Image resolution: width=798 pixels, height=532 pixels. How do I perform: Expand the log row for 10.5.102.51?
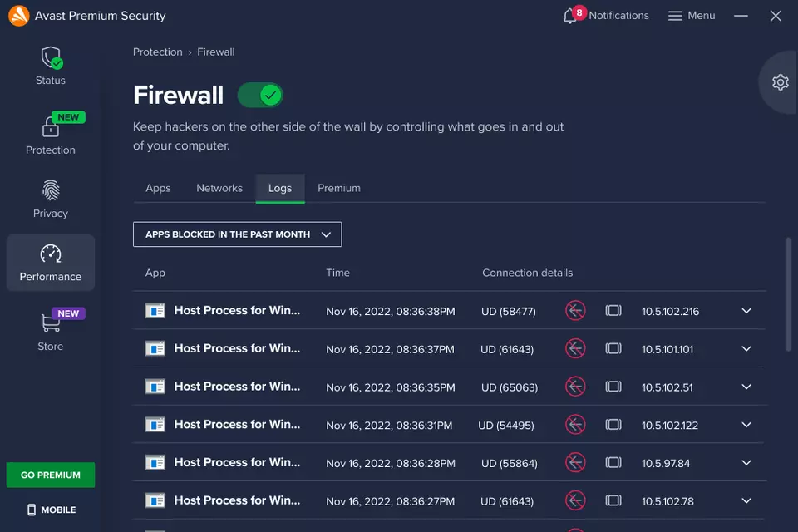(x=746, y=387)
